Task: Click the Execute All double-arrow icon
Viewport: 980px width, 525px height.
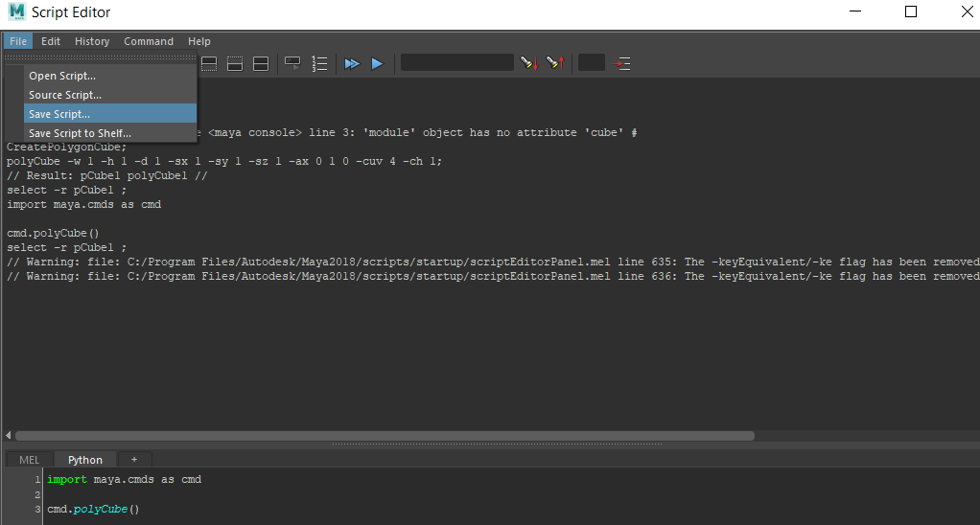Action: [352, 63]
